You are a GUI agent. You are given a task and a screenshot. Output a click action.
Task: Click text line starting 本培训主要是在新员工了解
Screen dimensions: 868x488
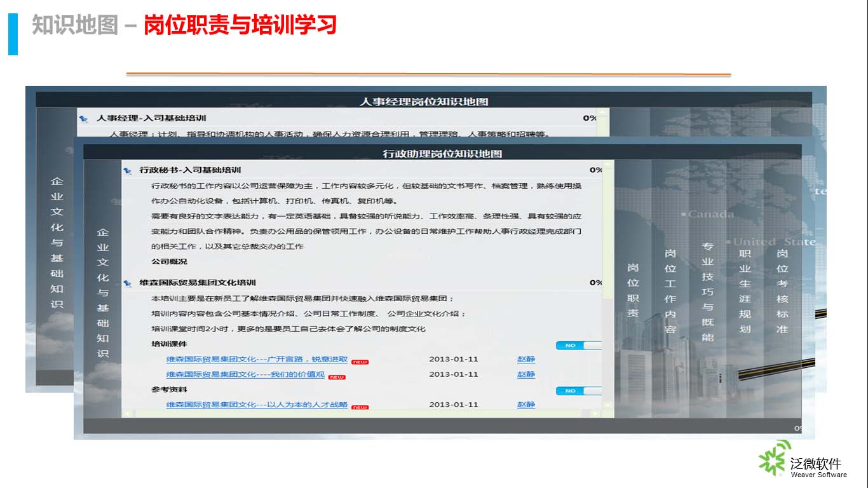[x=302, y=299]
